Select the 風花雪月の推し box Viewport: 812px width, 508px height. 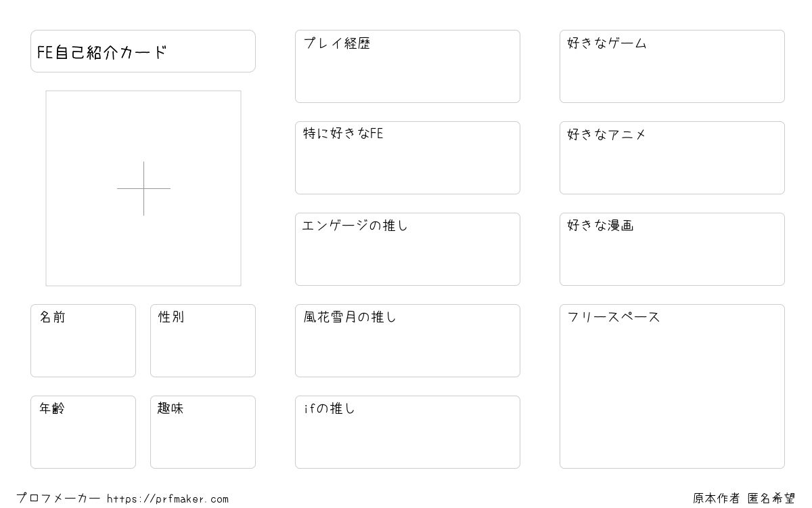[x=407, y=341]
